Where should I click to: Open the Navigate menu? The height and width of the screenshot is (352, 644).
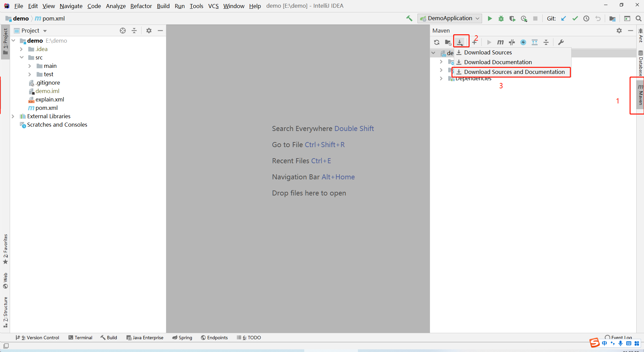tap(71, 6)
